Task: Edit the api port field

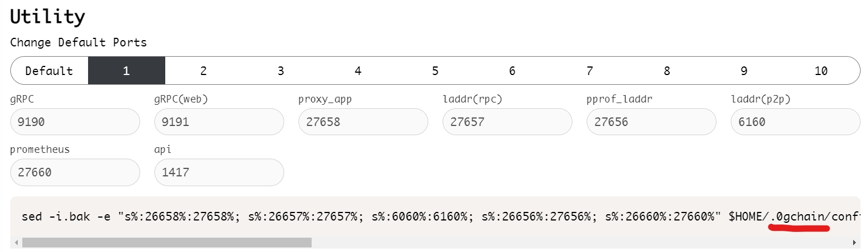Action: point(219,172)
